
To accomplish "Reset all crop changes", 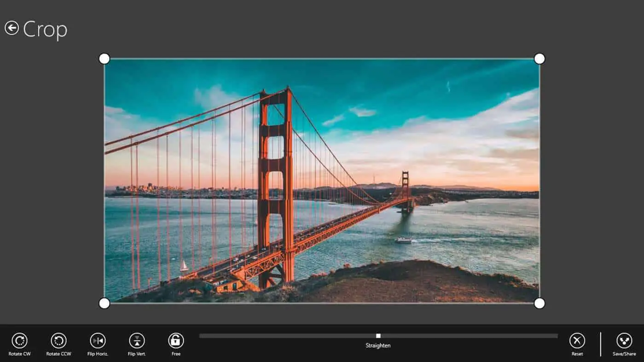I will (577, 341).
